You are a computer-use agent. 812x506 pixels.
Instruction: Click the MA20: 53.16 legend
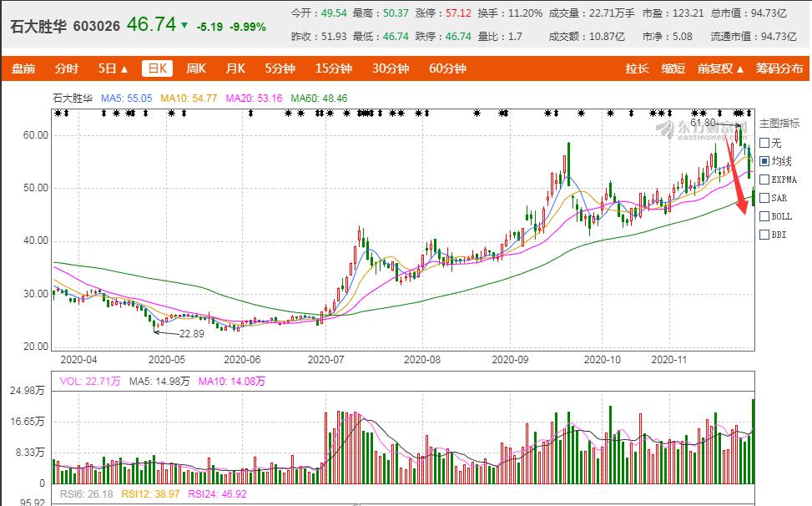[x=254, y=98]
